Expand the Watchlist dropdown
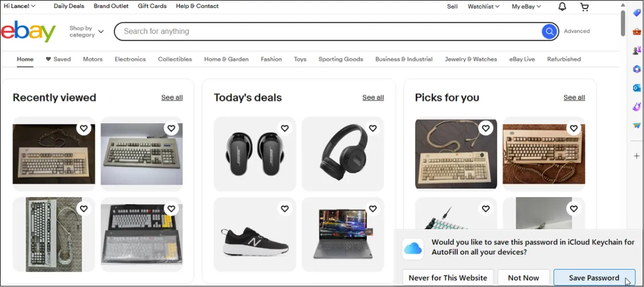This screenshot has height=287, width=644. click(483, 6)
